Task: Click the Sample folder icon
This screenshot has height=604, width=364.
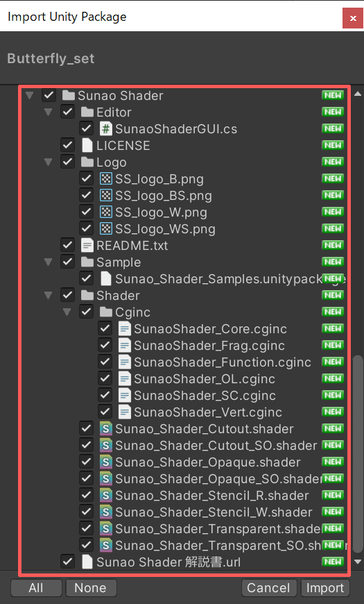Action: pyautogui.click(x=87, y=262)
